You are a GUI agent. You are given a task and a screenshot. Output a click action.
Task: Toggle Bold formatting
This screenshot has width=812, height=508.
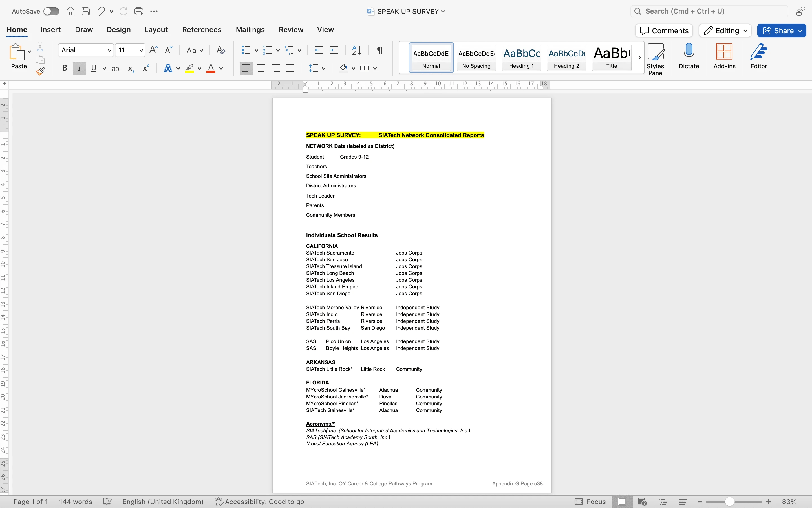click(x=65, y=68)
